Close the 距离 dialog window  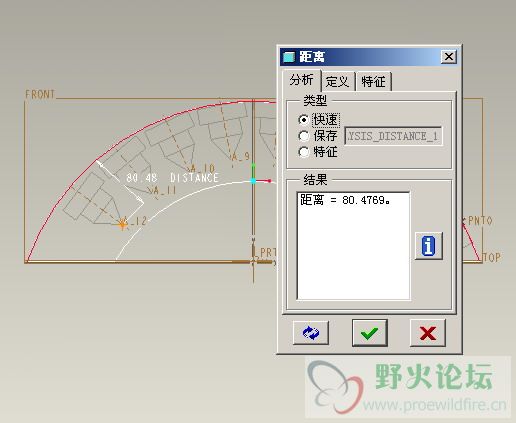(449, 57)
